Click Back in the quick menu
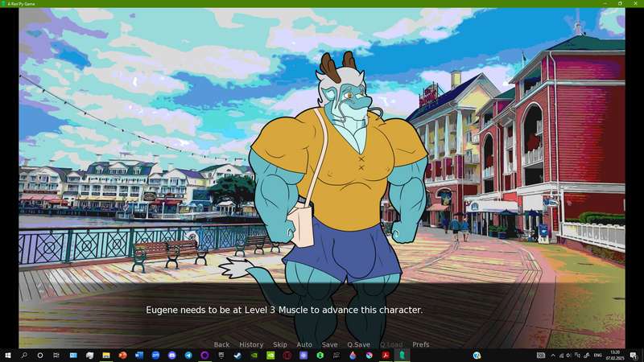Viewport: 644px width, 362px height. [x=221, y=344]
